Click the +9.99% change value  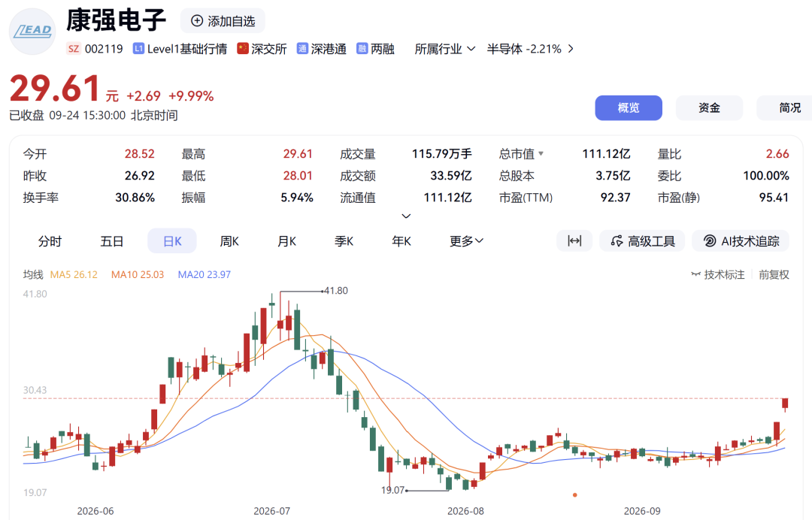click(191, 95)
